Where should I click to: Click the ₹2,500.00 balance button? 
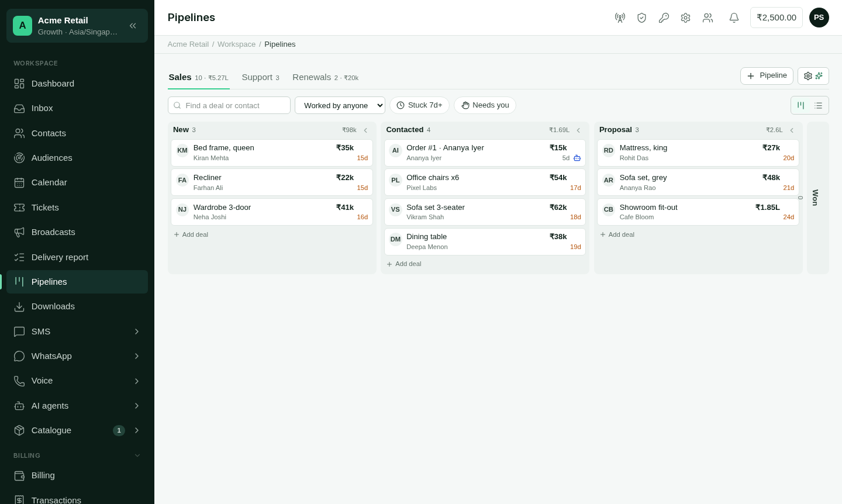click(777, 18)
